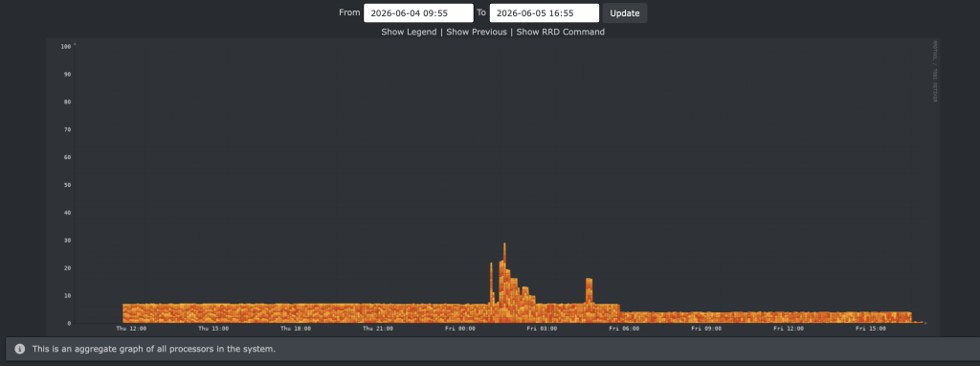
Task: Click the Update button
Action: [x=625, y=13]
